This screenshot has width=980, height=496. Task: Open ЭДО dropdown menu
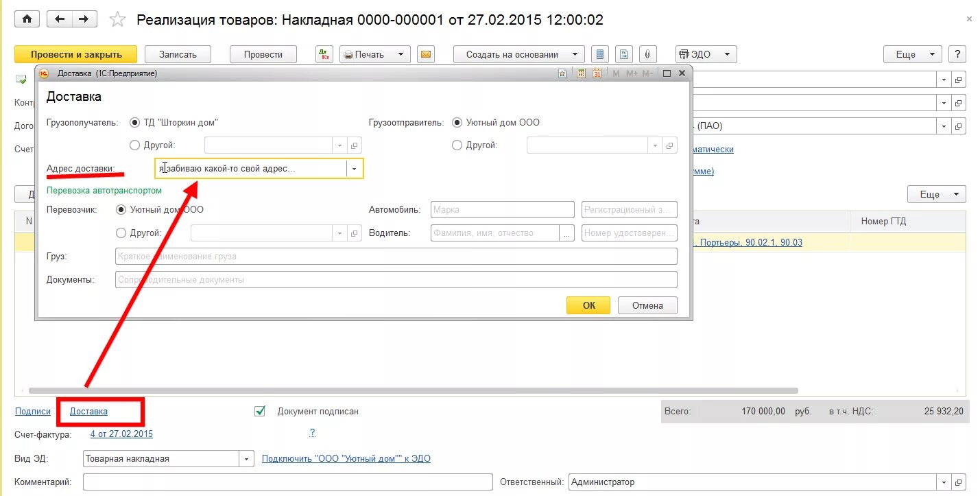pyautogui.click(x=706, y=54)
